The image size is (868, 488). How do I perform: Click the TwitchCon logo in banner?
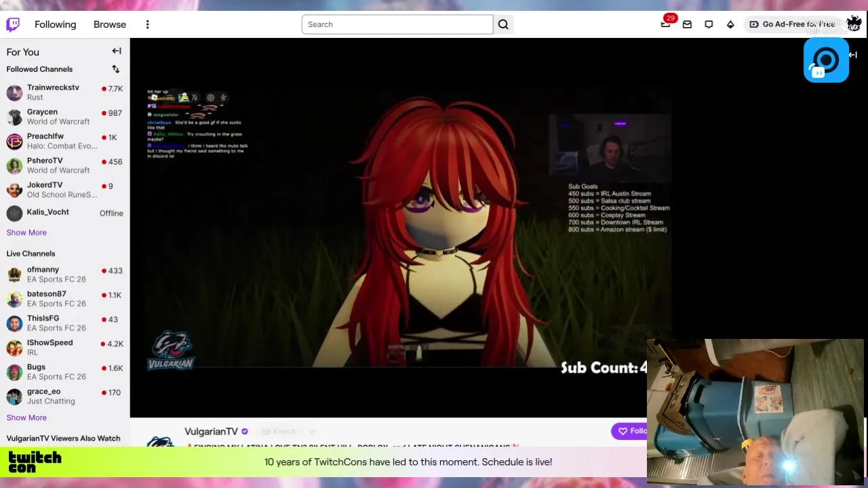(x=35, y=462)
